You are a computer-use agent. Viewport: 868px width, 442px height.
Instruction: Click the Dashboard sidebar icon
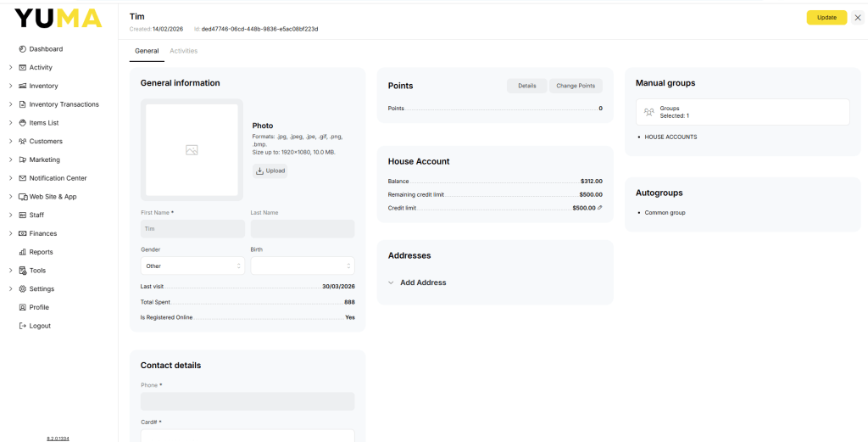pos(22,48)
